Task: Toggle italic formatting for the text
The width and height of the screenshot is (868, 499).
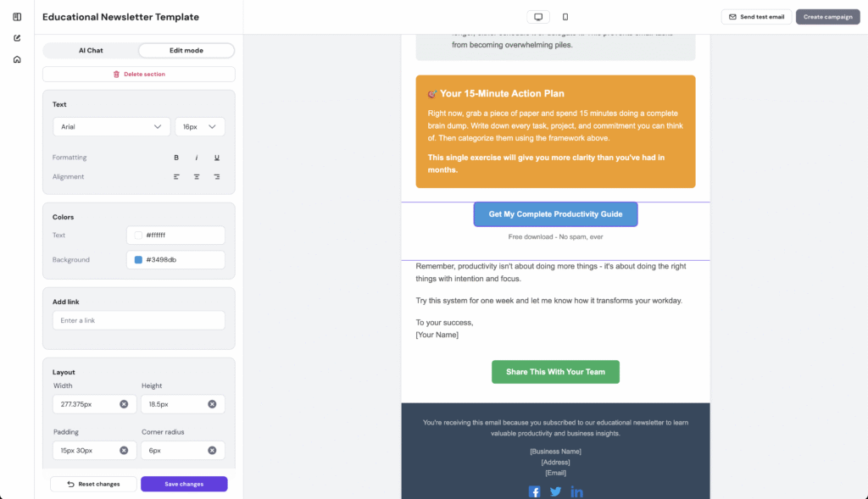Action: (197, 157)
